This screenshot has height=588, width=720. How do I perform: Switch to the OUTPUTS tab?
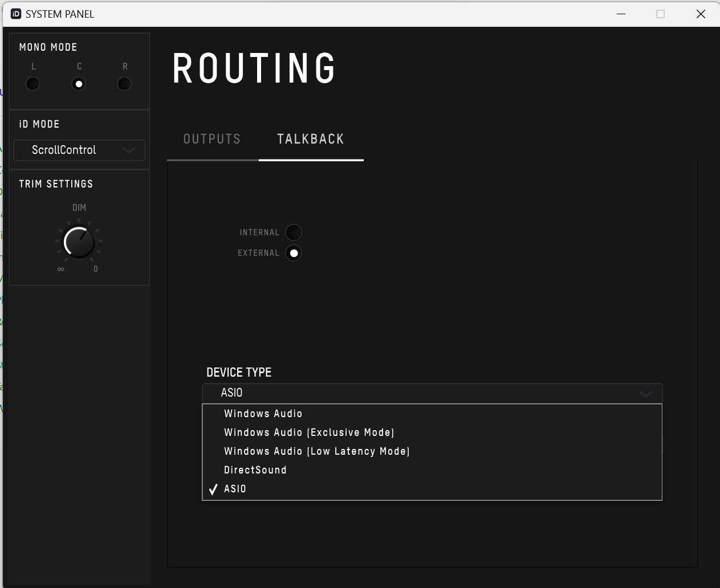[212, 139]
